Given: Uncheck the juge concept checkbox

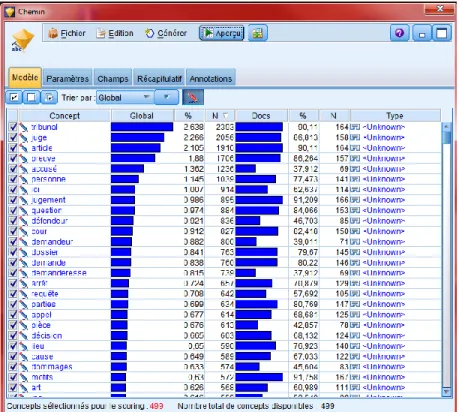Looking at the screenshot, I should (13, 137).
